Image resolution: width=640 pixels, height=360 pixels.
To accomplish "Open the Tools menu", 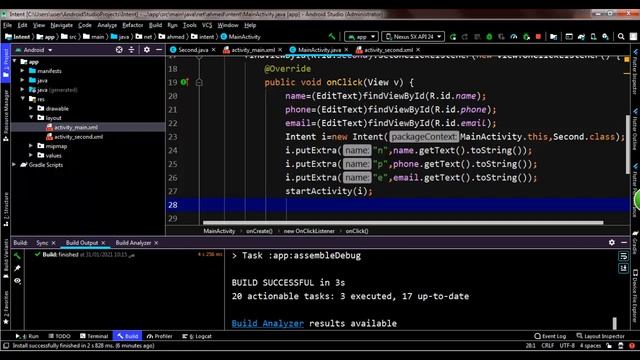I will click(x=189, y=25).
